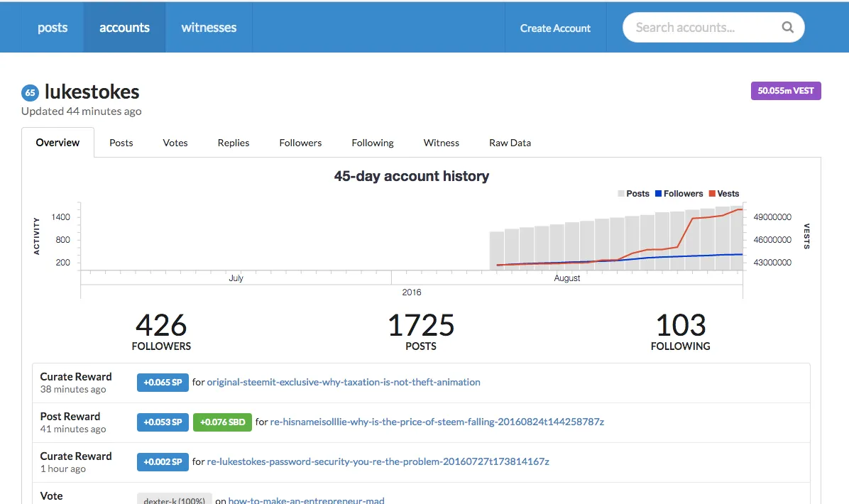The image size is (849, 504).
Task: Open the why-taxation-is-not-theft-animation link
Action: [x=344, y=382]
